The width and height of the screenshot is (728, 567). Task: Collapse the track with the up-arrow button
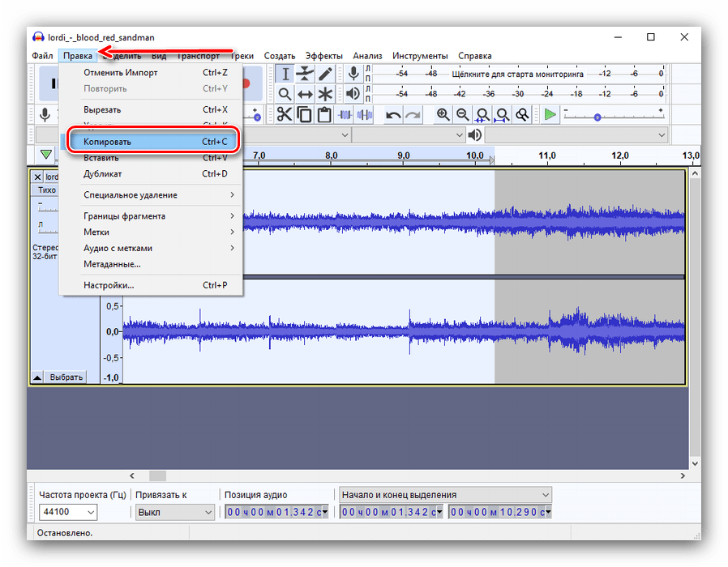click(37, 377)
